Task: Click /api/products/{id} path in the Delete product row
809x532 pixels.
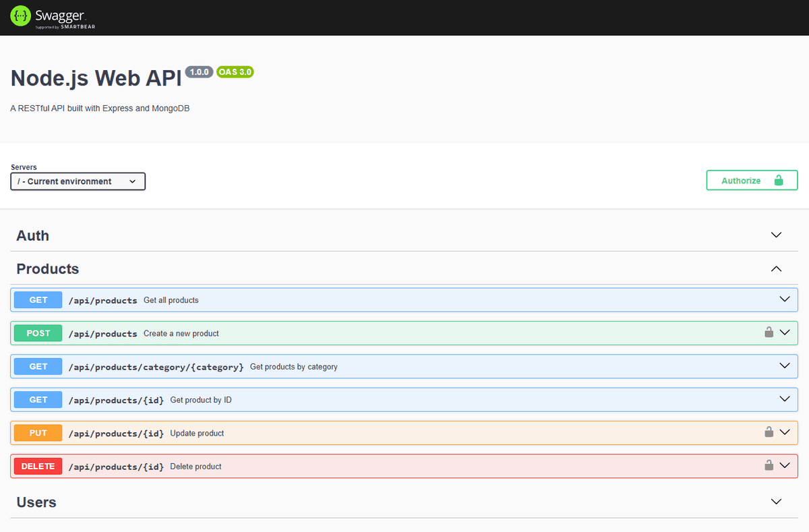Action: (116, 466)
